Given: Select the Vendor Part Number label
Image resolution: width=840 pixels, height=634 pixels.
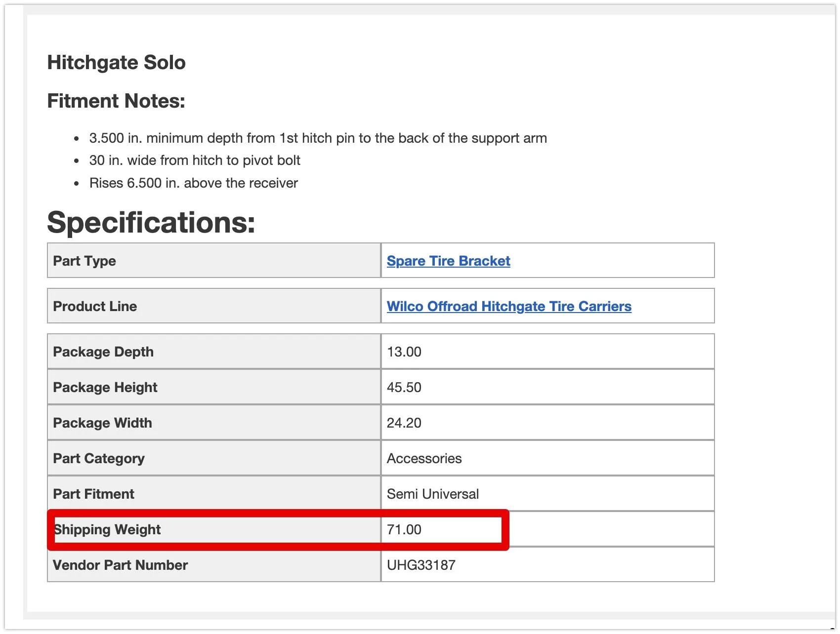Looking at the screenshot, I should (121, 565).
